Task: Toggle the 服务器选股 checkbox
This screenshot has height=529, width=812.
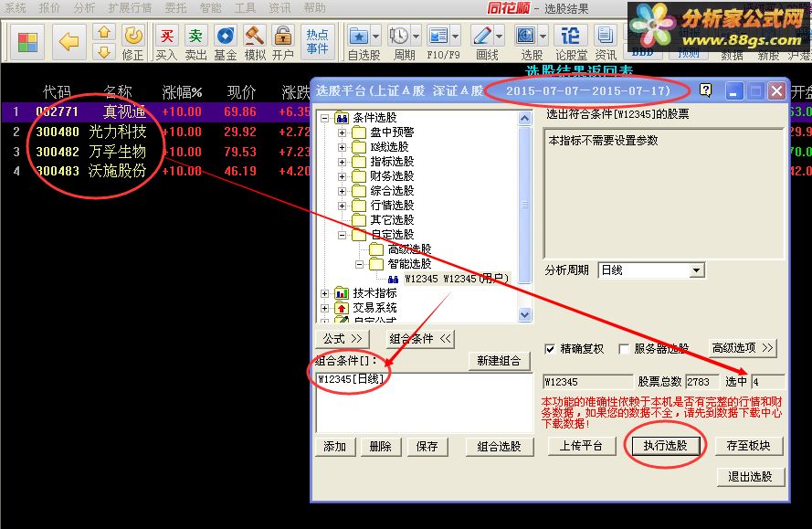Action: pos(624,349)
